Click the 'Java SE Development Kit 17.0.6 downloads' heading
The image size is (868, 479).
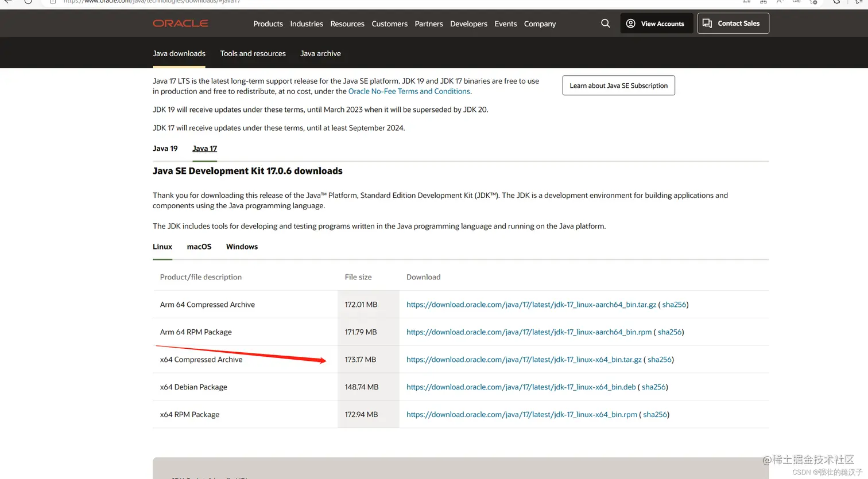coord(247,171)
